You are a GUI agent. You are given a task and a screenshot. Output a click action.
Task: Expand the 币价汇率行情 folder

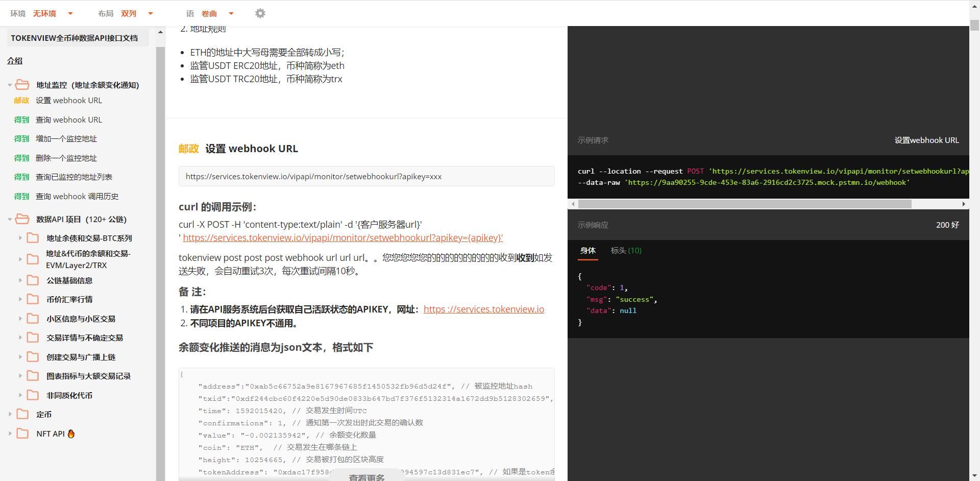click(x=20, y=299)
